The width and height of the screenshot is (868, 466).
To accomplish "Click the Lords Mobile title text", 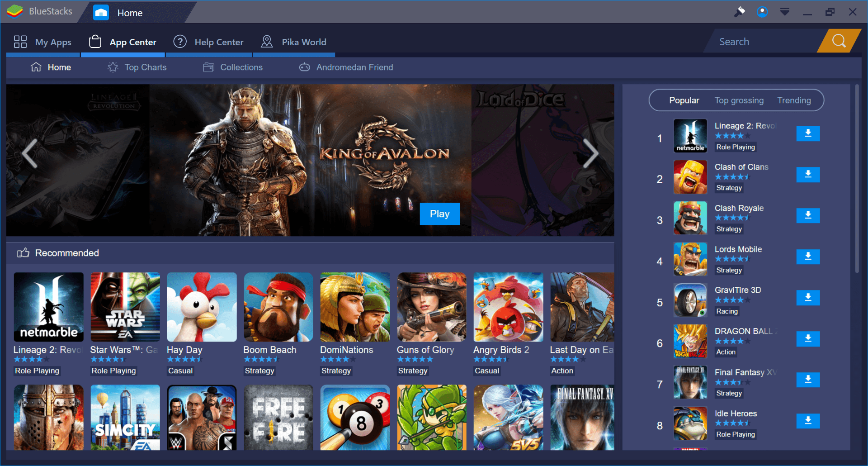I will coord(738,249).
